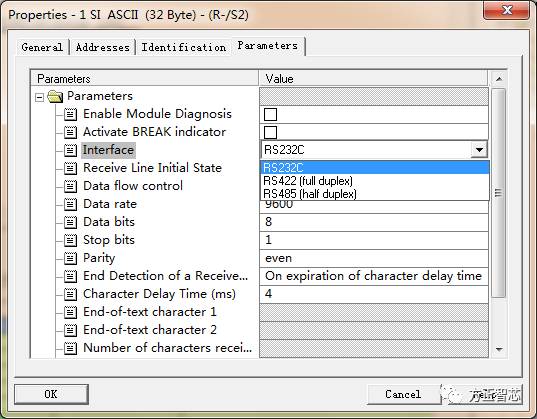
Task: Select the Data bits row label
Action: pyautogui.click(x=109, y=222)
